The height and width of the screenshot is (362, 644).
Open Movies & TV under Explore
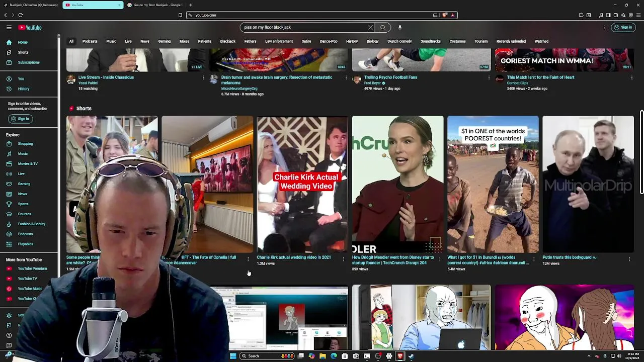pyautogui.click(x=29, y=163)
